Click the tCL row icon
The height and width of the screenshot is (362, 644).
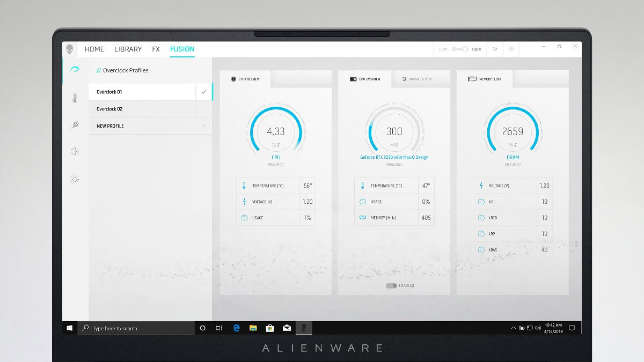(x=481, y=202)
